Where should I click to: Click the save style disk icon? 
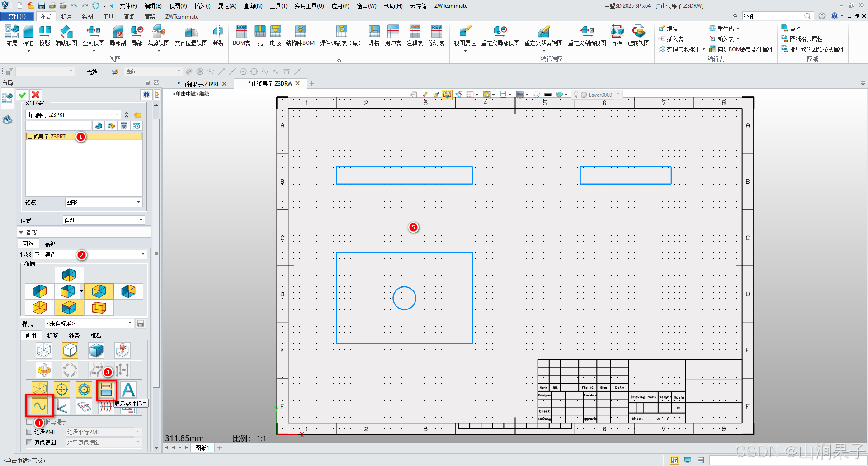141,323
